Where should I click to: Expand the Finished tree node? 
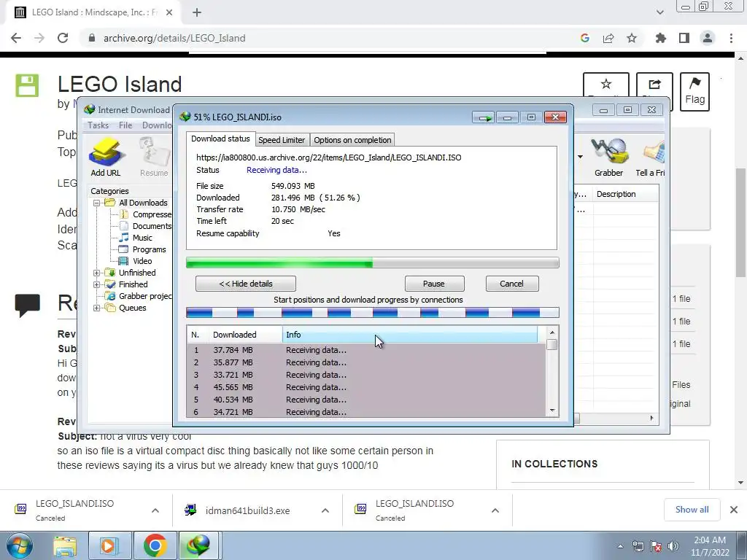click(97, 284)
